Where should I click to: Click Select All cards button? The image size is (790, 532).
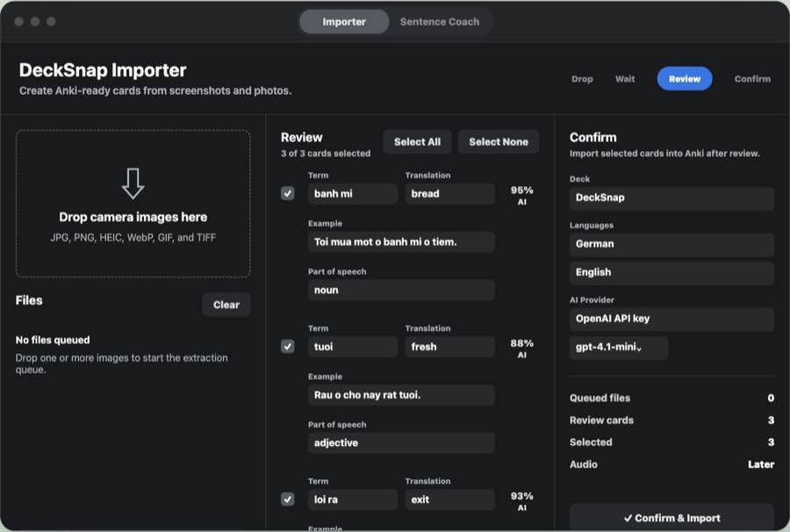coord(417,142)
